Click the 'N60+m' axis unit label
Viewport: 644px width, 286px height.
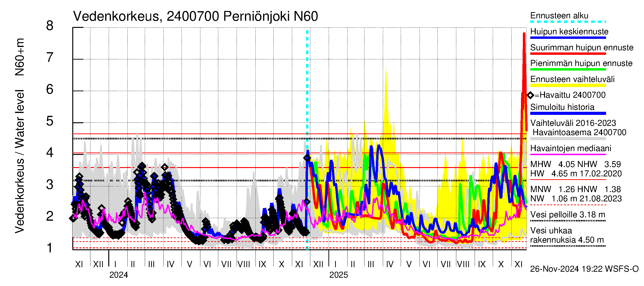pyautogui.click(x=20, y=57)
